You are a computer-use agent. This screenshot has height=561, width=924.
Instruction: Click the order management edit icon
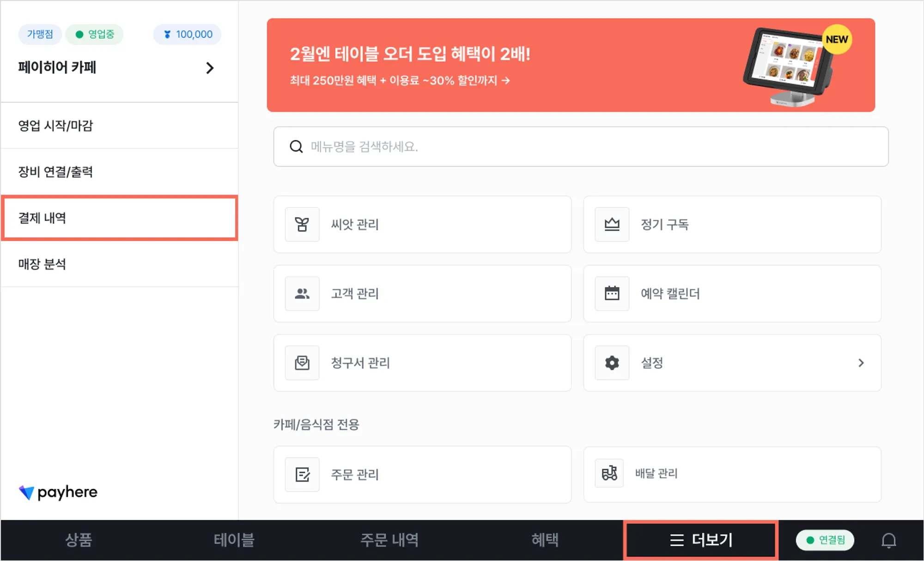pyautogui.click(x=302, y=475)
